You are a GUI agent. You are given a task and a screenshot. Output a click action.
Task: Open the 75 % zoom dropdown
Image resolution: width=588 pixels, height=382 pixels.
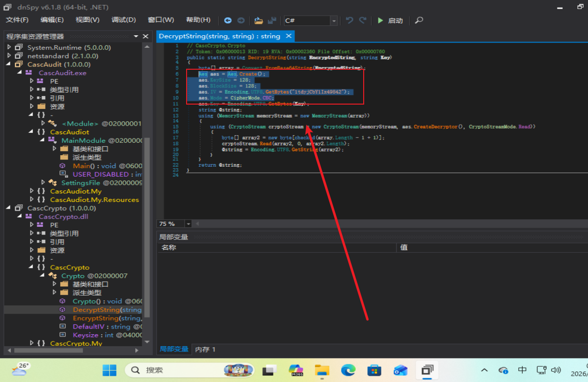tap(188, 223)
